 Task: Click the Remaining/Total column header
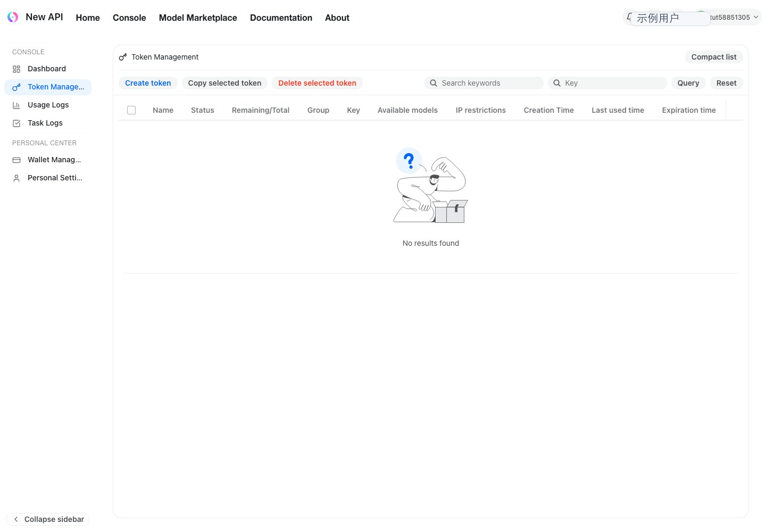click(x=261, y=110)
